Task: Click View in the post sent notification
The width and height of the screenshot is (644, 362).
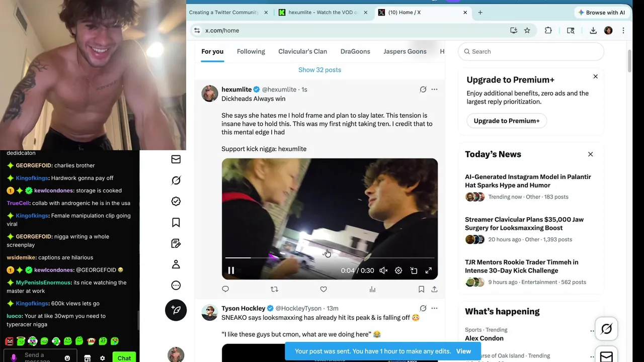Action: point(463,351)
